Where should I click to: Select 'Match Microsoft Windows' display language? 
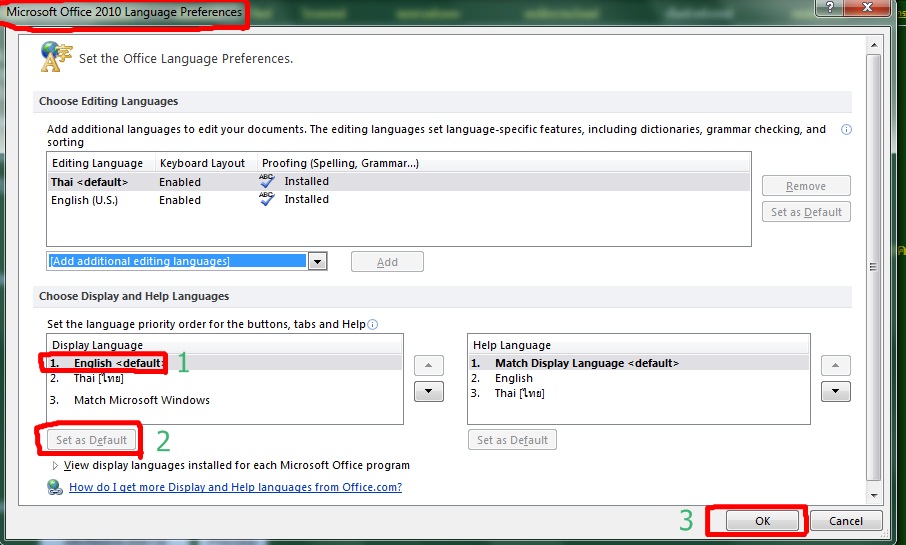click(x=225, y=400)
